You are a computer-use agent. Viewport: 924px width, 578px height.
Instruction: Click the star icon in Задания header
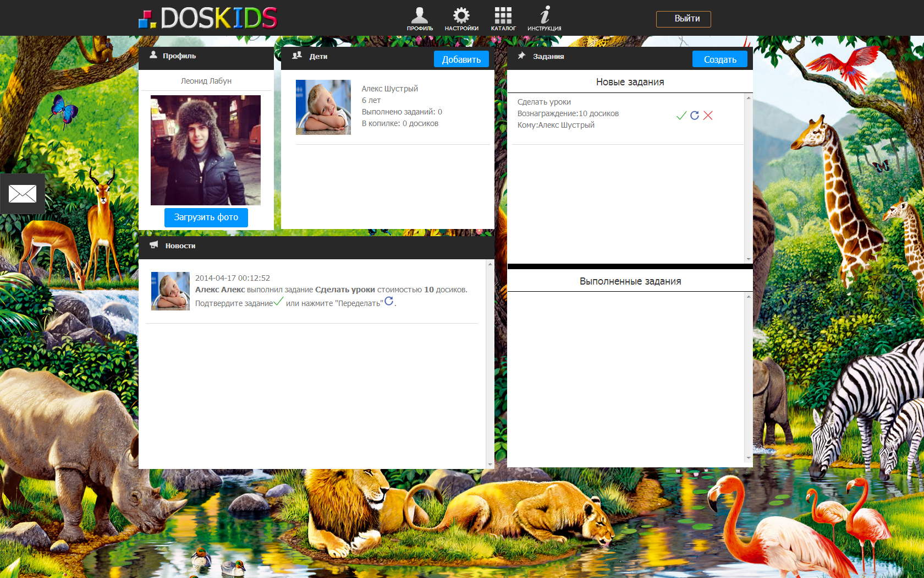pos(521,56)
